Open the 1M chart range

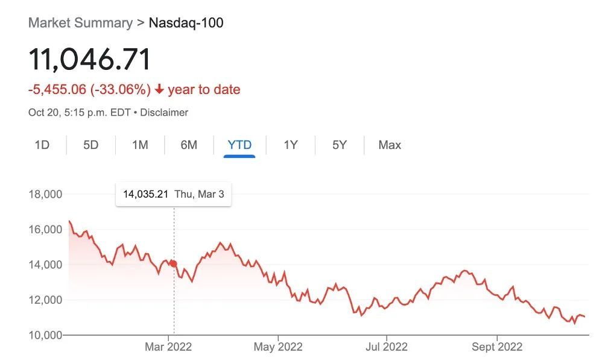(140, 145)
